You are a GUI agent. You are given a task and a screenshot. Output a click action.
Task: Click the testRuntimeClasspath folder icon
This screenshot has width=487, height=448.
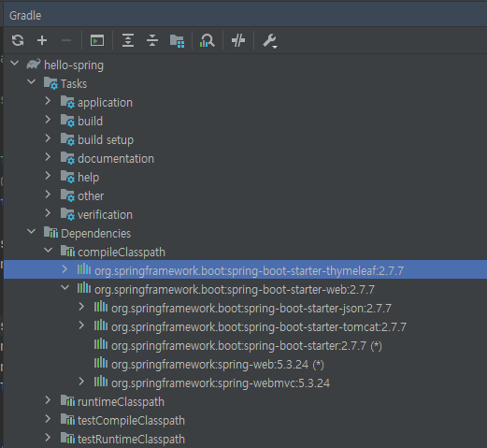point(67,438)
